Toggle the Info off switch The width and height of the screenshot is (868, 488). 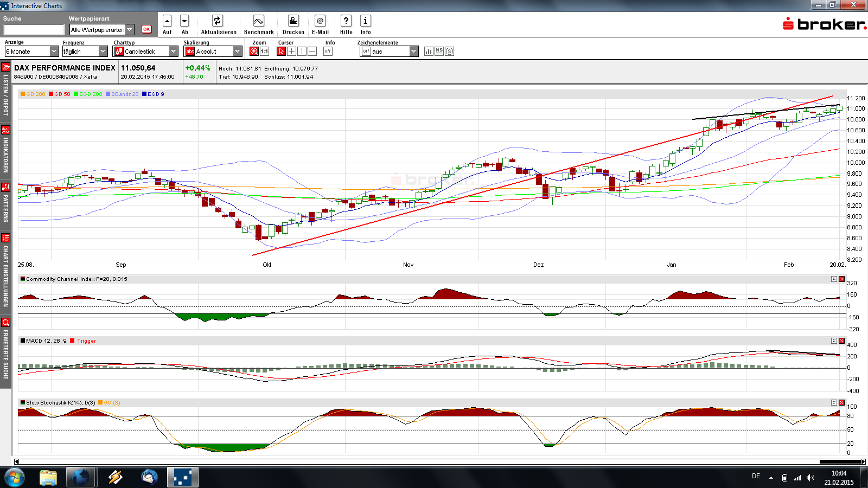(x=328, y=52)
